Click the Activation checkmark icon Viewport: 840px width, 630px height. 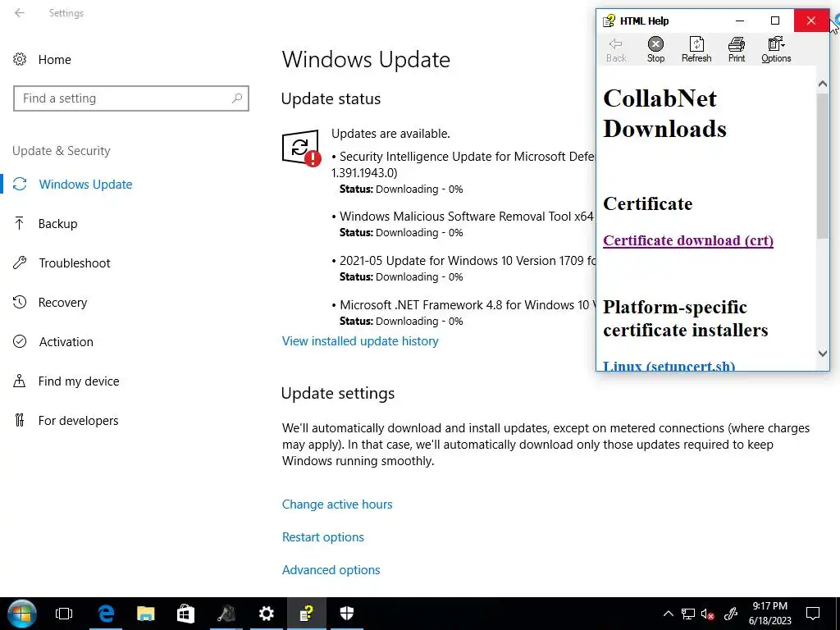point(20,342)
